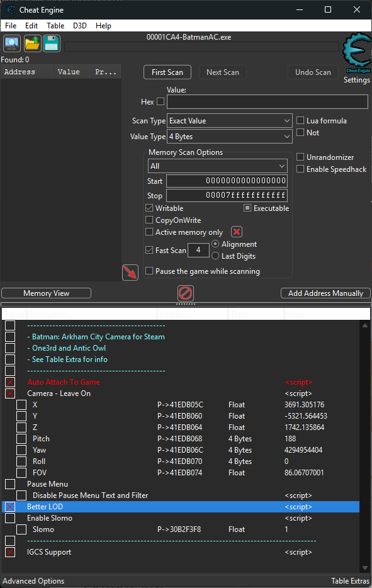Open the File menu
The image size is (372, 588).
point(11,26)
